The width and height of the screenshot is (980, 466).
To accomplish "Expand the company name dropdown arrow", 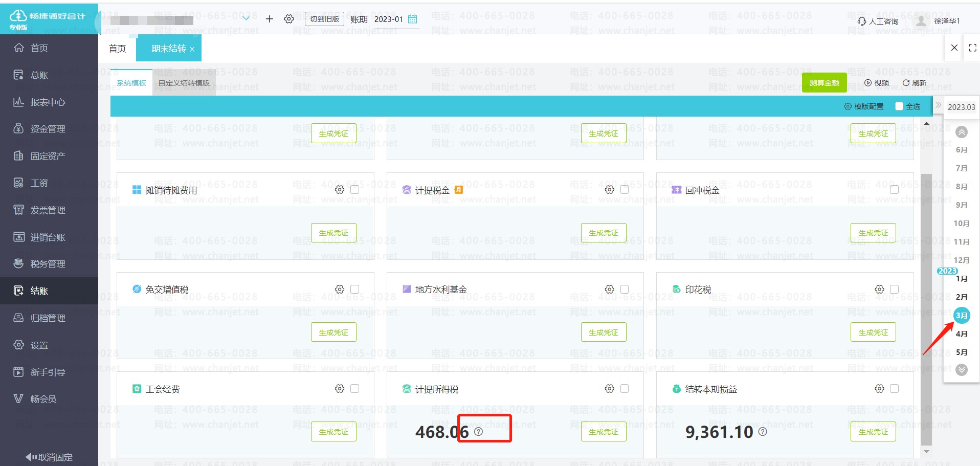I will [x=246, y=18].
